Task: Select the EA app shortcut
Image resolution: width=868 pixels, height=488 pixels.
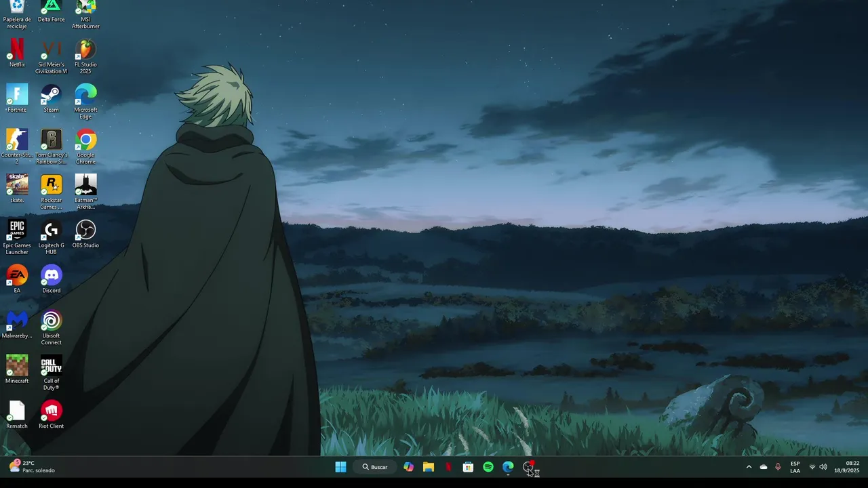Action: coord(17,279)
